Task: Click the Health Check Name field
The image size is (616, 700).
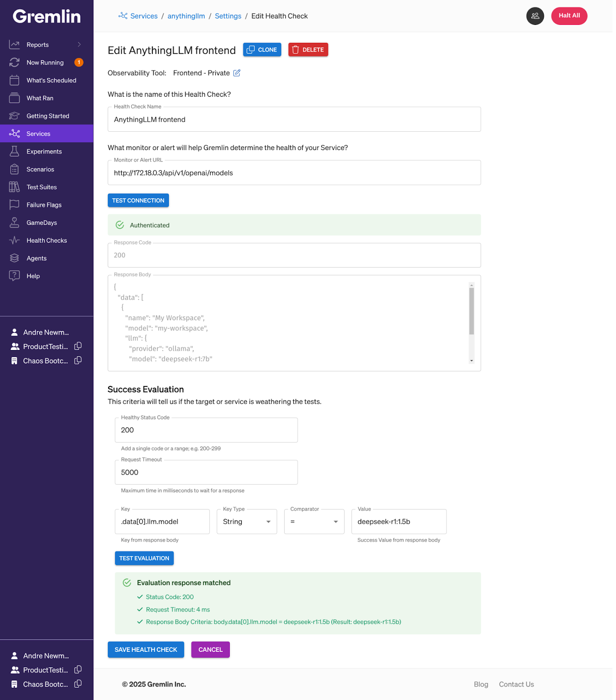Action: tap(294, 119)
